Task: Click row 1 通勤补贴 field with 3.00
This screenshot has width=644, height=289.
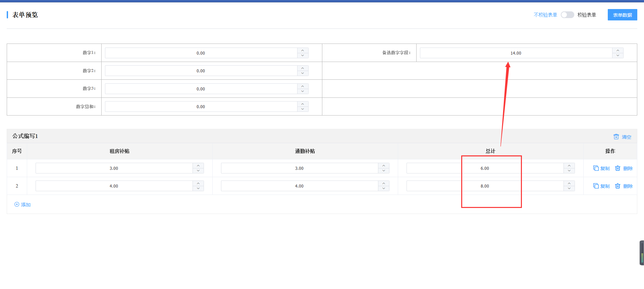Action: (300, 168)
